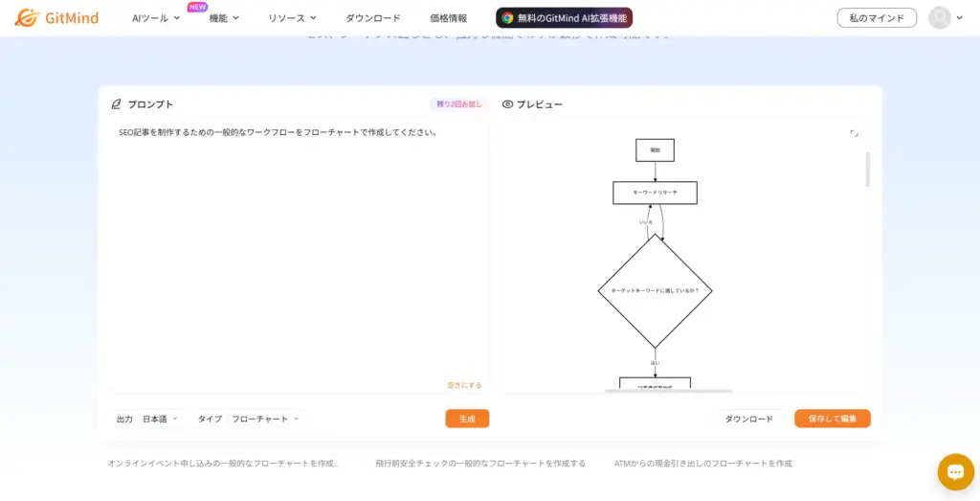Viewport: 980px width, 501px height.
Task: Click 保存して編集 button
Action: pos(833,419)
